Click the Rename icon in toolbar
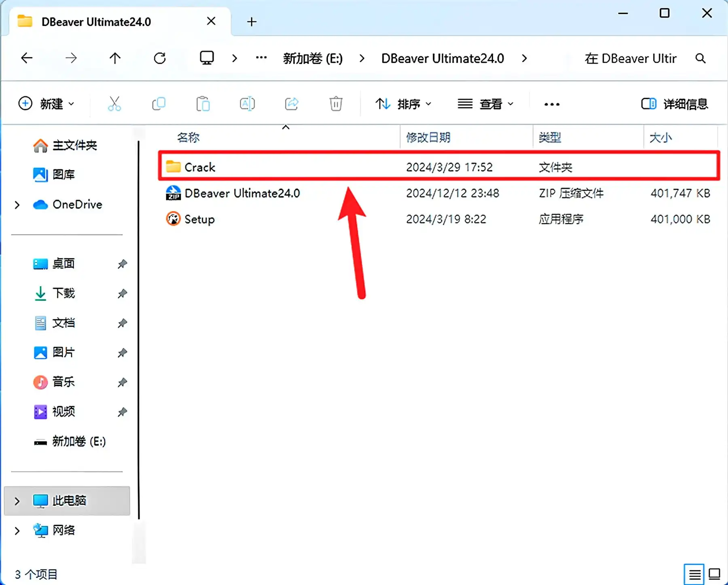This screenshot has height=585, width=728. tap(247, 104)
